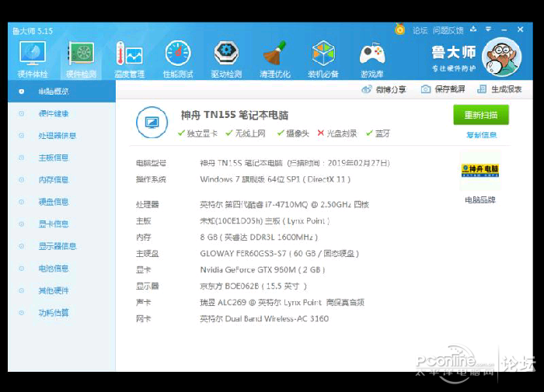Click the 摄像头 check mark item

click(x=293, y=134)
